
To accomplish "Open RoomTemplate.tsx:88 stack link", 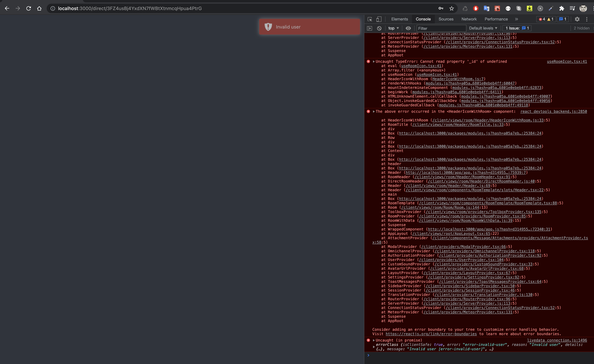I will [488, 203].
